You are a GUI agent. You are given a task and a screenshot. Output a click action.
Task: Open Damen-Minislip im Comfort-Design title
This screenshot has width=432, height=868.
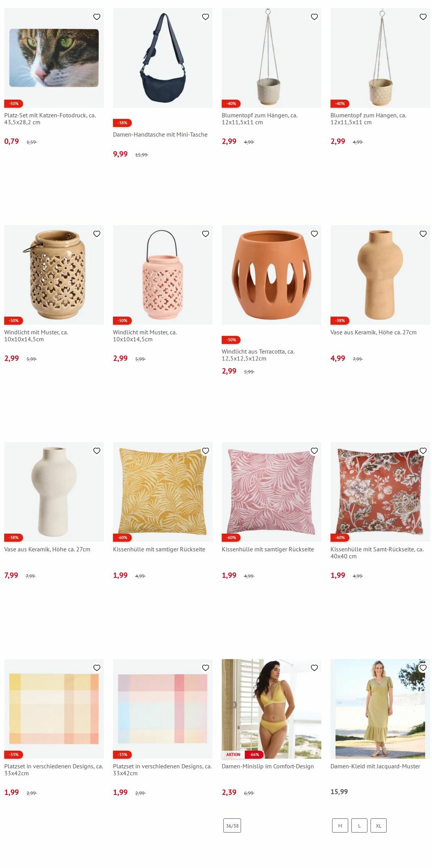268,766
